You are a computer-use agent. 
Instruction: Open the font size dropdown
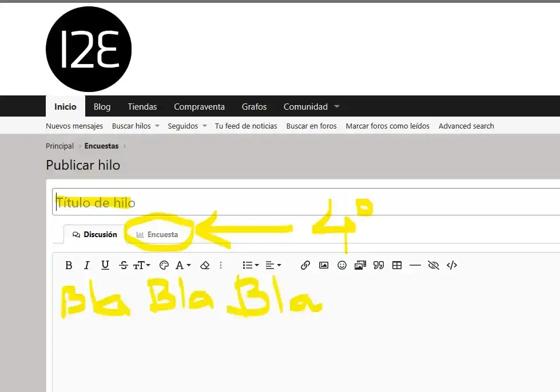142,265
